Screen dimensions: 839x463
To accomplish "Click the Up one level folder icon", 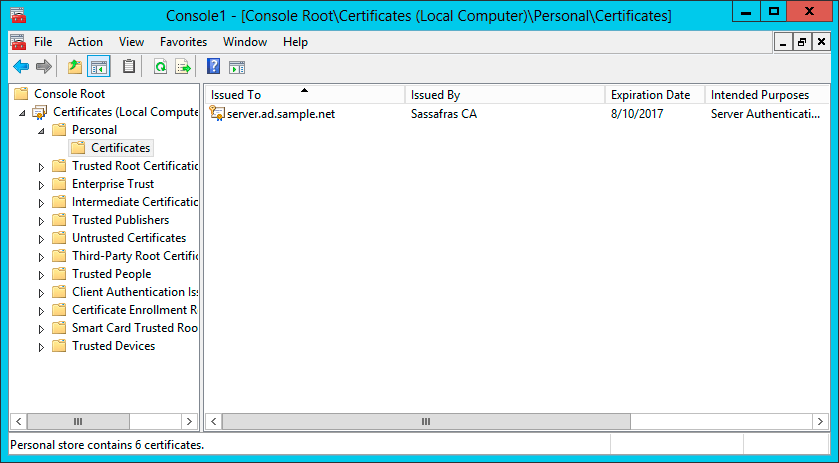I will point(74,67).
